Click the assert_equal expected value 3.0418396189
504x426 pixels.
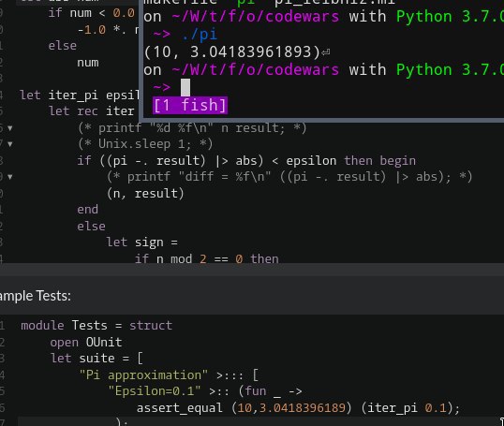(303, 408)
